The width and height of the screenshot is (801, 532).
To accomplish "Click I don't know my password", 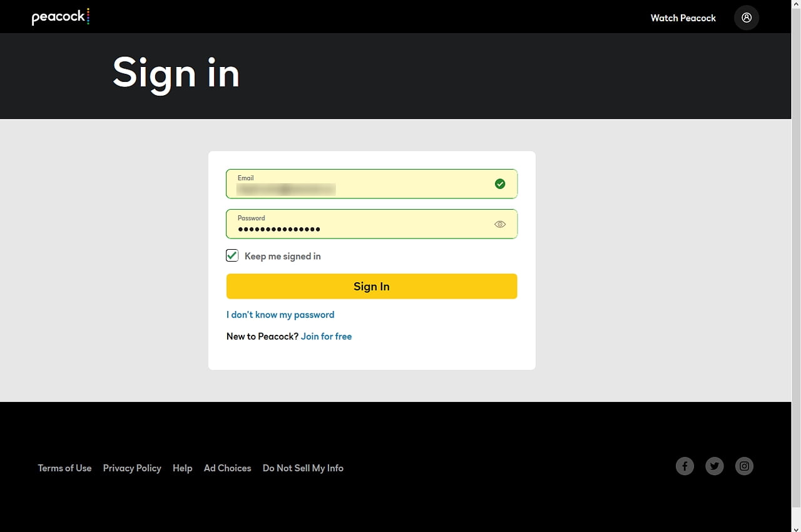I will point(280,315).
